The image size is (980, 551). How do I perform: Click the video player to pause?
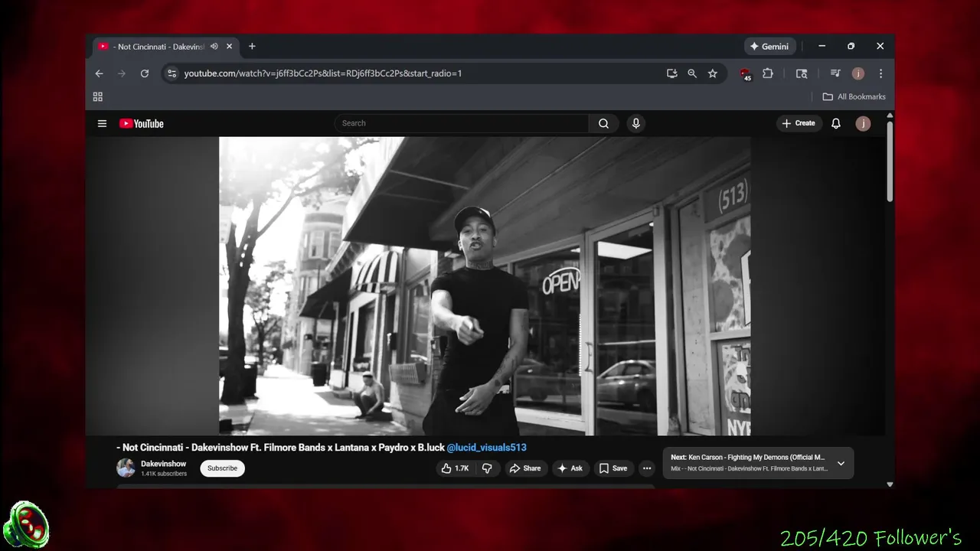tap(485, 286)
